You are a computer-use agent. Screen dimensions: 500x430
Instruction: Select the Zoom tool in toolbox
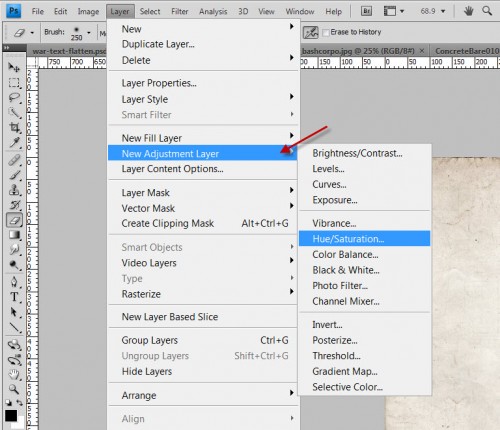click(14, 389)
